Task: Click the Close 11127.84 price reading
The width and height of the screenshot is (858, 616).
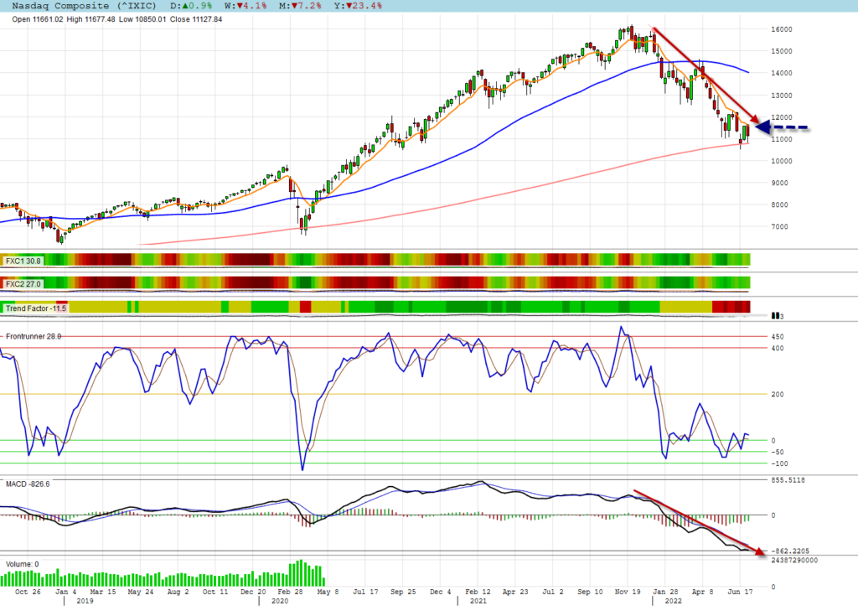Action: pos(196,19)
